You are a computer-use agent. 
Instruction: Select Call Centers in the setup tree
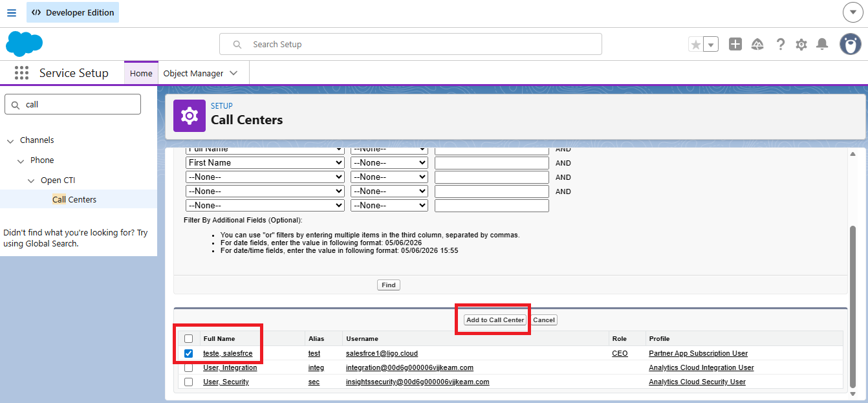[x=74, y=199]
